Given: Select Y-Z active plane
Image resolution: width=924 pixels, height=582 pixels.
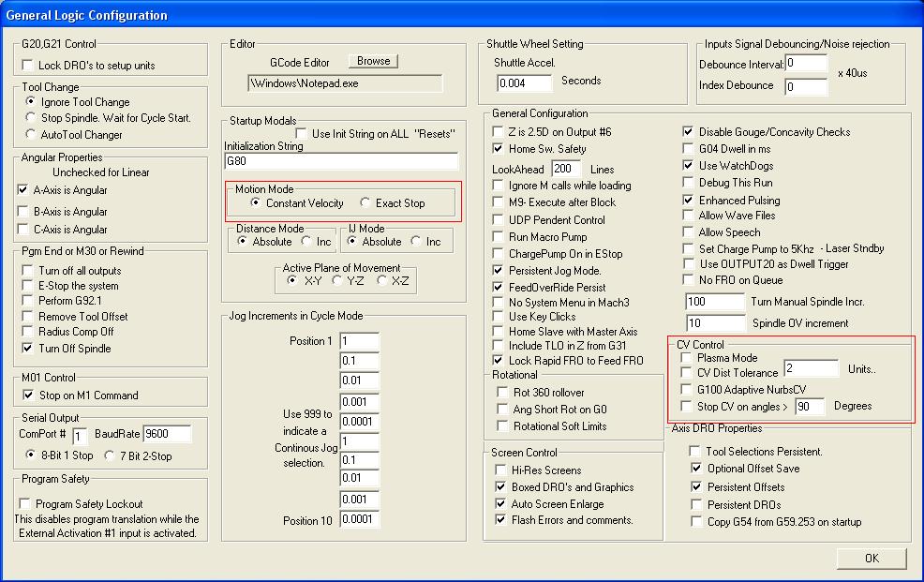Looking at the screenshot, I should click(337, 280).
